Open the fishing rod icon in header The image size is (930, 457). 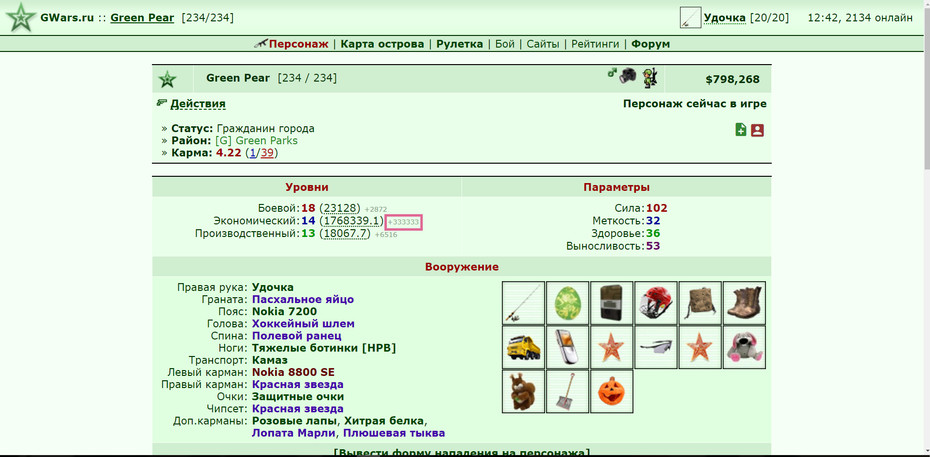tap(690, 18)
